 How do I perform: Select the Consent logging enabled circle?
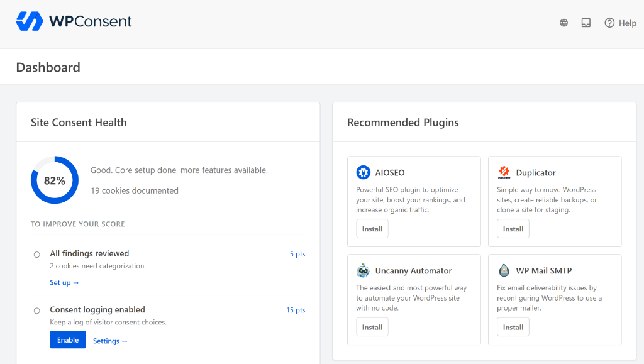pyautogui.click(x=37, y=311)
